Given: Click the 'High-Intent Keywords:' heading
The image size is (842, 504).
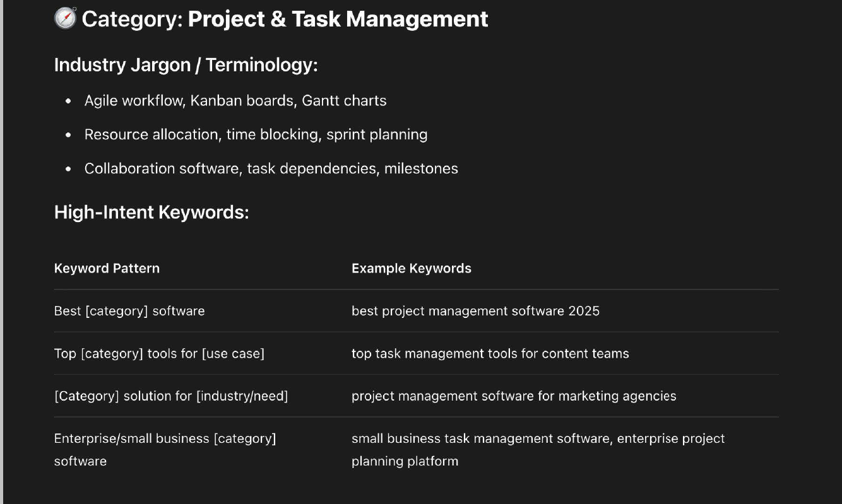Looking at the screenshot, I should 151,212.
